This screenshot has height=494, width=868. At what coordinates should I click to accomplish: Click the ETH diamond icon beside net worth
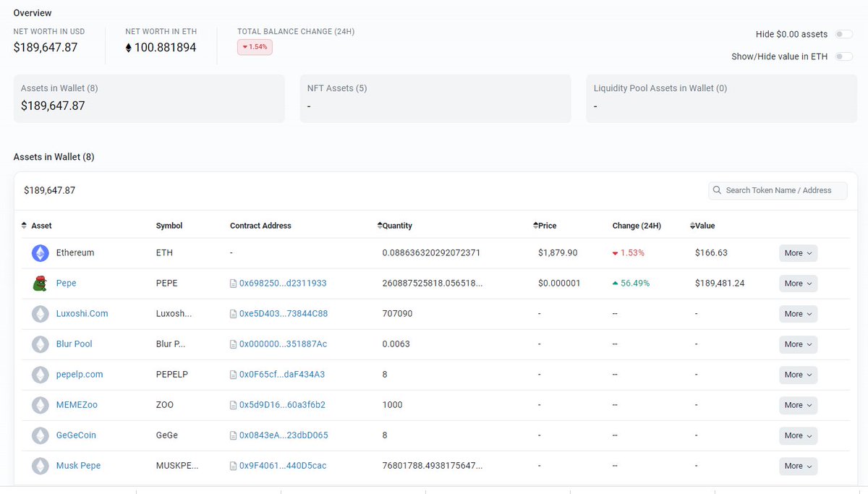129,48
